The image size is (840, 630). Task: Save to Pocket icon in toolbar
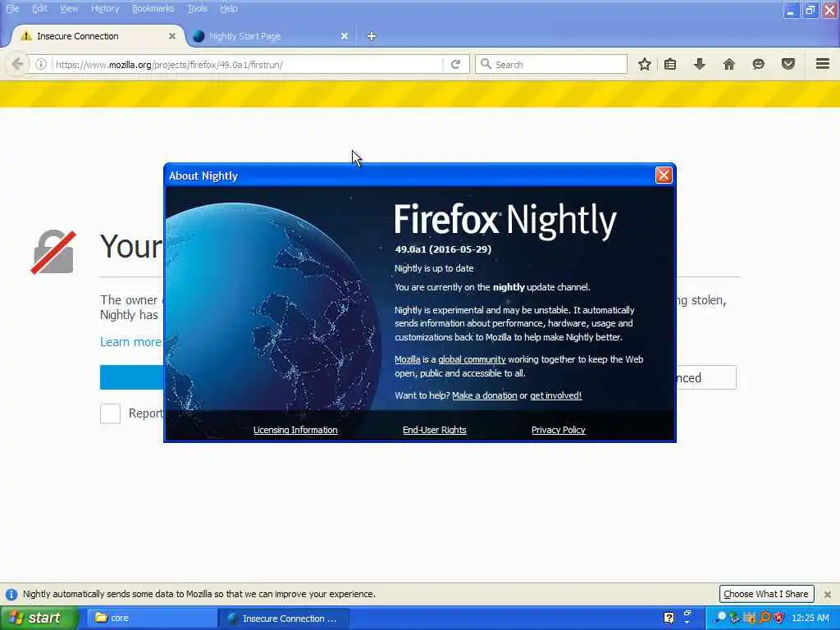tap(787, 64)
